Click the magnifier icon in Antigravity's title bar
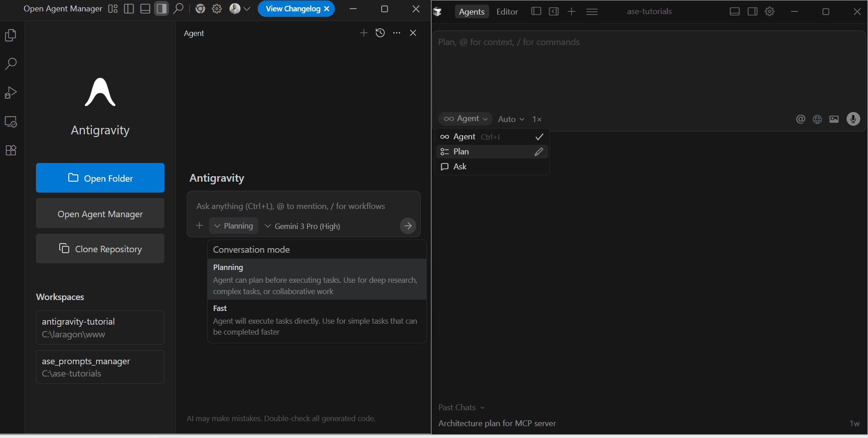Viewport: 868px width, 438px height. coord(179,9)
